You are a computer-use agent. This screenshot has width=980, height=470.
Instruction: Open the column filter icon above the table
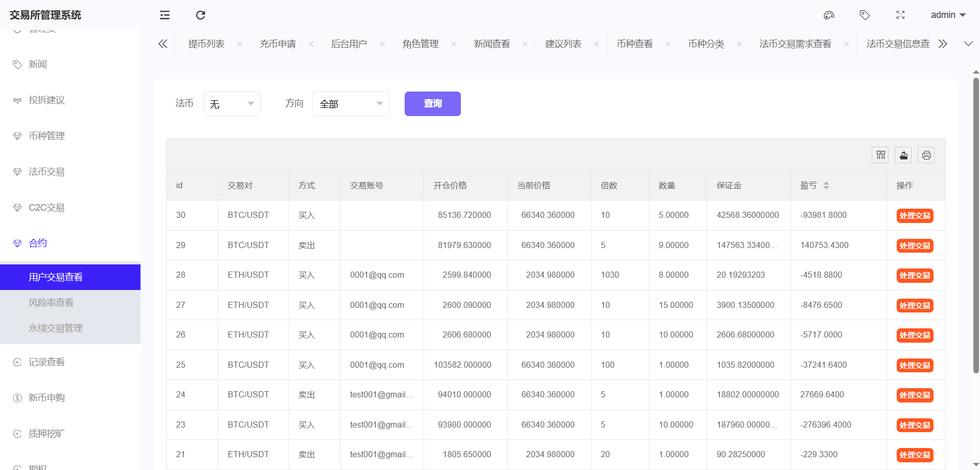pos(880,155)
